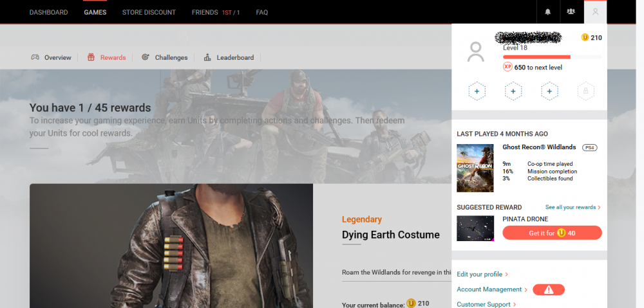Click the gold Units coin beside 210 in profile panel
Image resolution: width=644 pixels, height=308 pixels.
[585, 38]
